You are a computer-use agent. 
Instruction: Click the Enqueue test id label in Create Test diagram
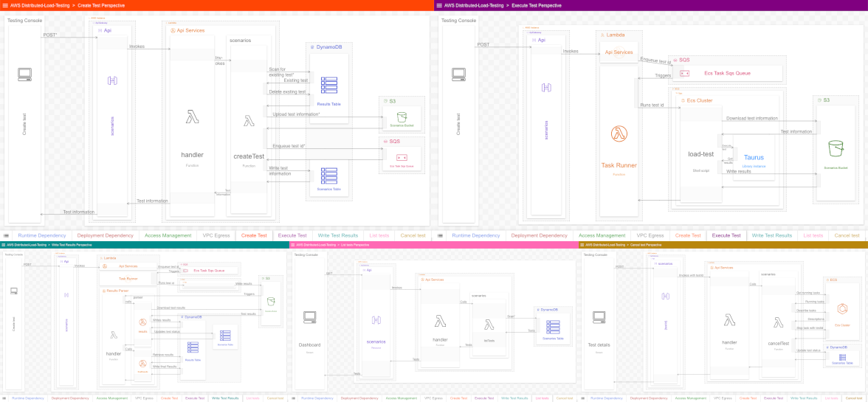[289, 146]
